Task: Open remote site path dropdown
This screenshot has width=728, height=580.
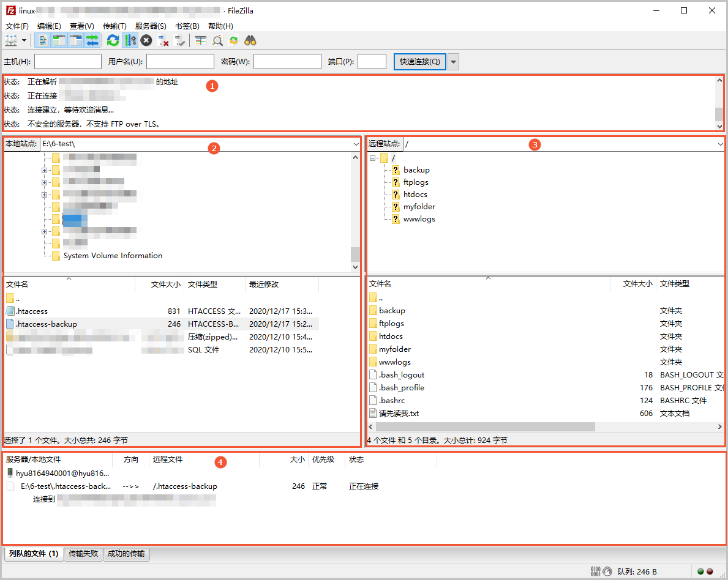Action: coord(720,144)
